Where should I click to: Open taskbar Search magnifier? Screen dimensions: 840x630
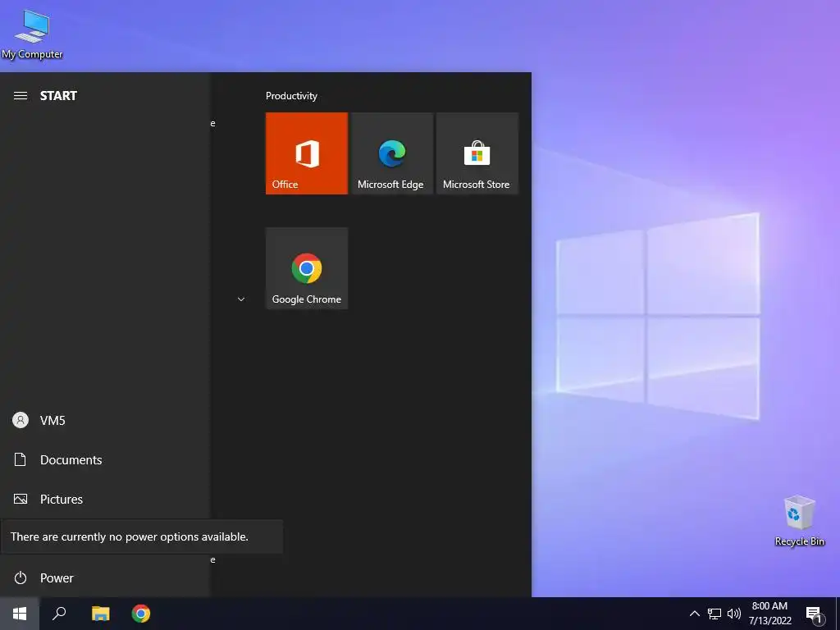[x=59, y=614]
